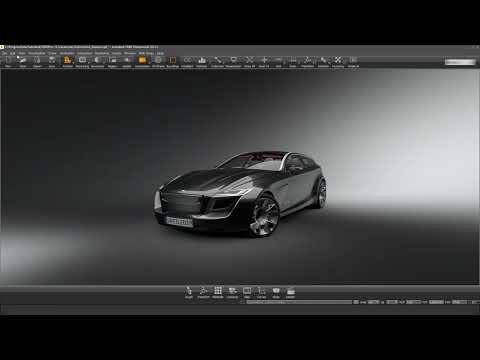Click the Add file toolbar icon
The width and height of the screenshot is (480, 360).
coord(37,62)
